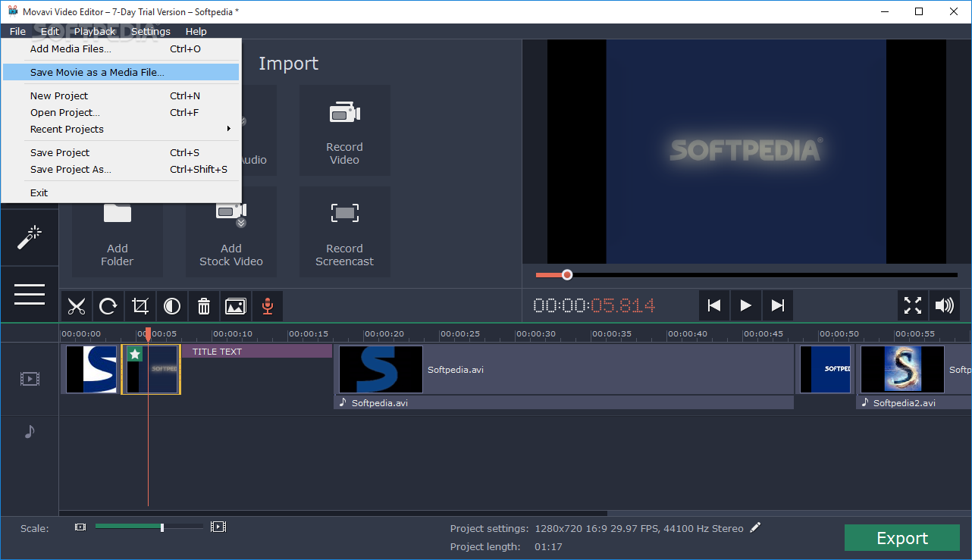The height and width of the screenshot is (560, 972).
Task: Select the Softpedia.avi audio track
Action: click(x=564, y=403)
